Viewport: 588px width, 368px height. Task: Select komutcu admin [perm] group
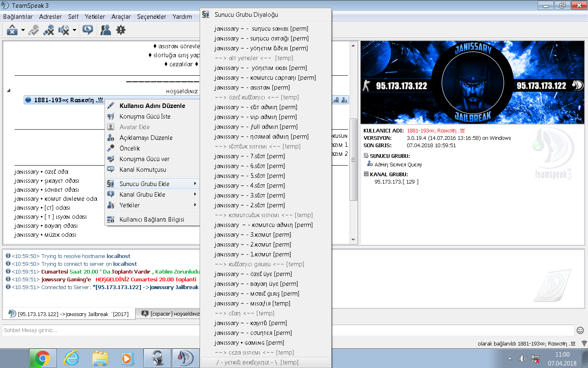(265, 225)
